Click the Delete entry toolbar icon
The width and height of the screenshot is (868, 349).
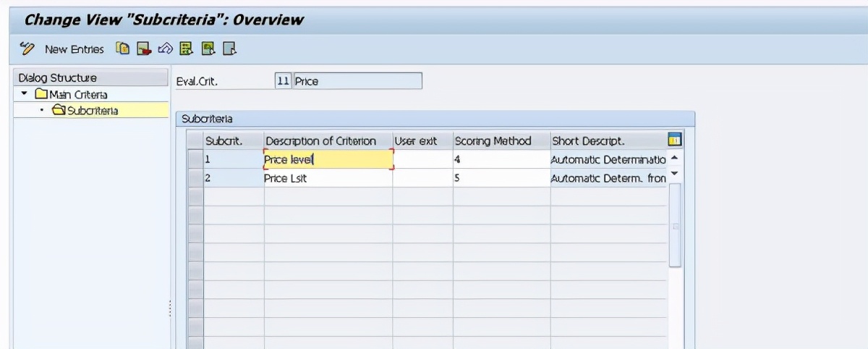tap(144, 49)
